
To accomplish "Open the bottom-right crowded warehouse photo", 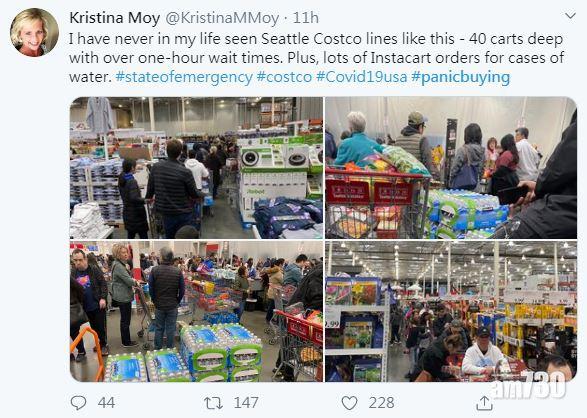I will point(451,311).
